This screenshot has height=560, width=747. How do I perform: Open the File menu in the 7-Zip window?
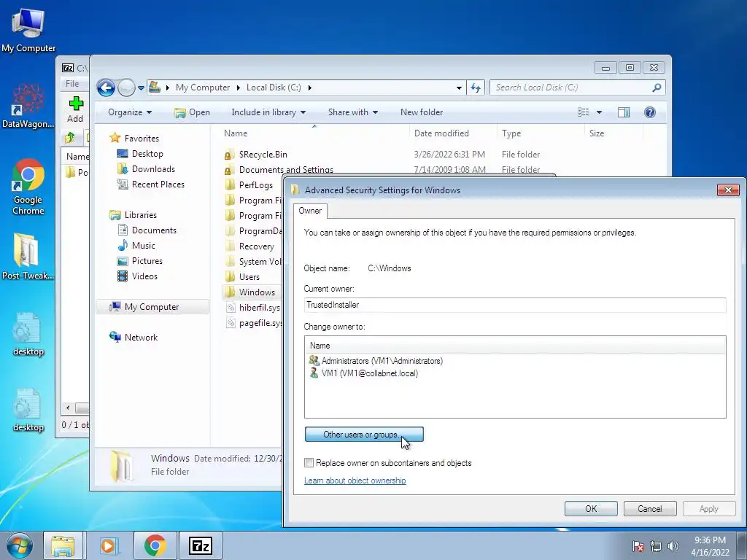pyautogui.click(x=72, y=84)
